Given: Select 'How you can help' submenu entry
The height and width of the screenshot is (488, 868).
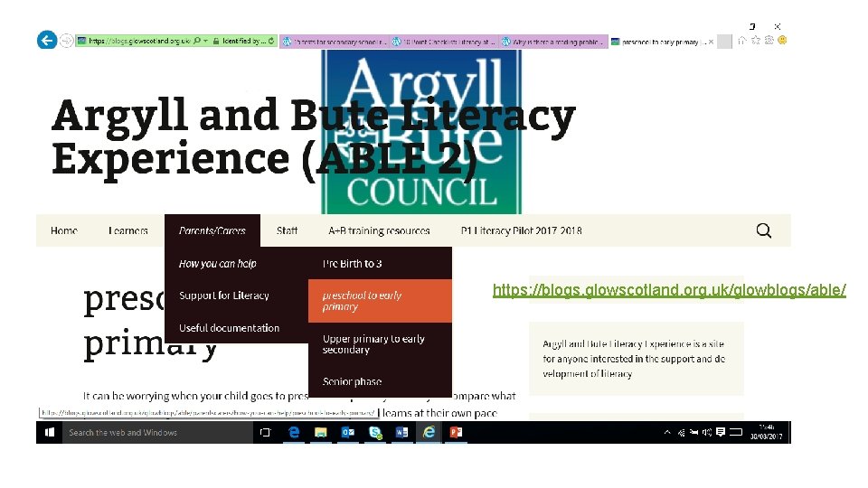Looking at the screenshot, I should [218, 264].
